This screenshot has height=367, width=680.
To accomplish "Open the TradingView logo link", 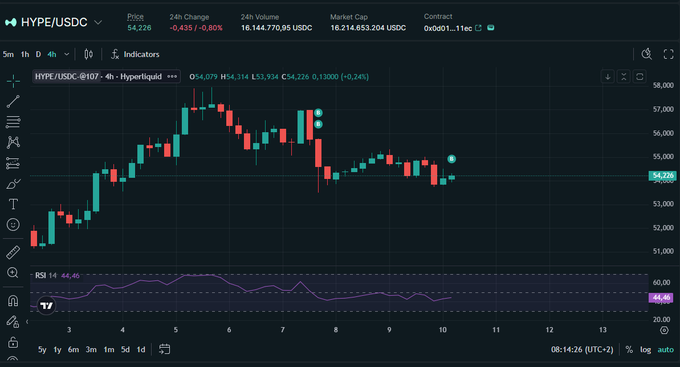I will coord(46,306).
